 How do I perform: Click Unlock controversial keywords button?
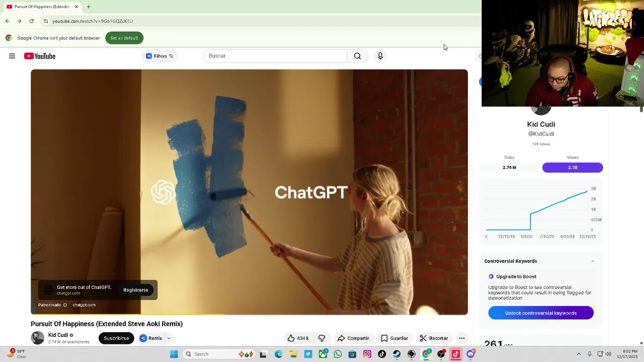point(541,313)
